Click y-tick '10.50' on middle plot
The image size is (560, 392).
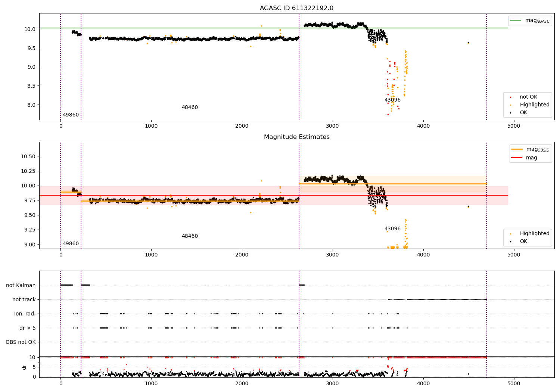pos(29,156)
